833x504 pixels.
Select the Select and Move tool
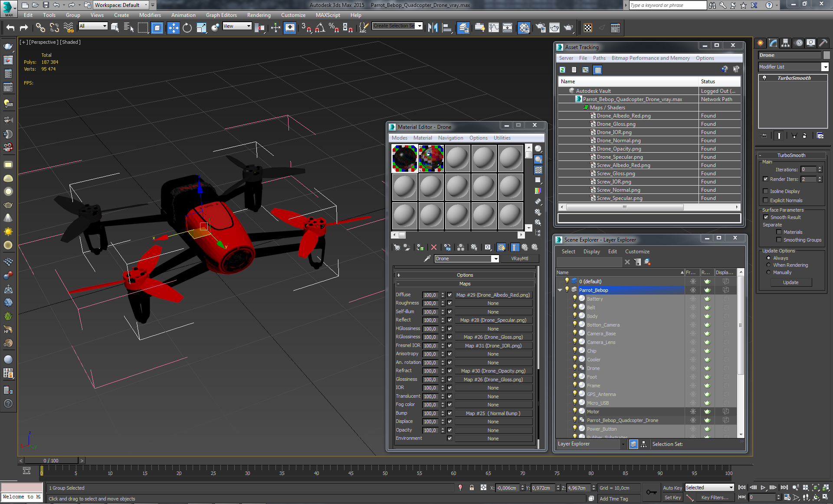coord(173,28)
